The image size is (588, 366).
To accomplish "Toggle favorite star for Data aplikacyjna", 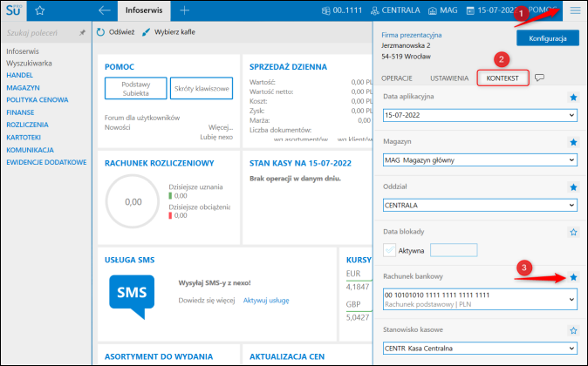I will (x=573, y=98).
